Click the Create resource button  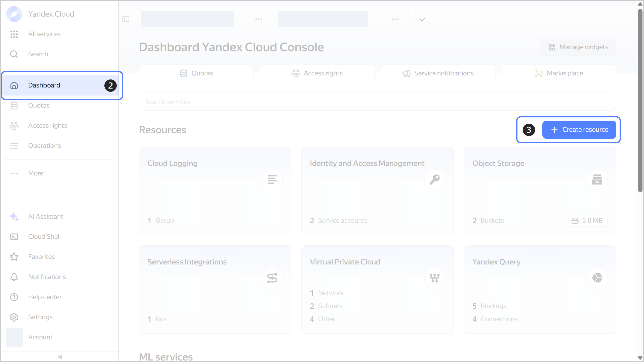pyautogui.click(x=579, y=129)
